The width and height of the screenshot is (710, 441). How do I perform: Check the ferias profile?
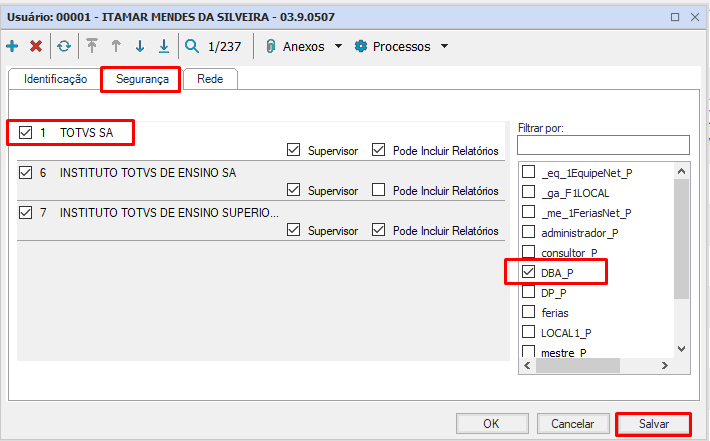pyautogui.click(x=528, y=312)
